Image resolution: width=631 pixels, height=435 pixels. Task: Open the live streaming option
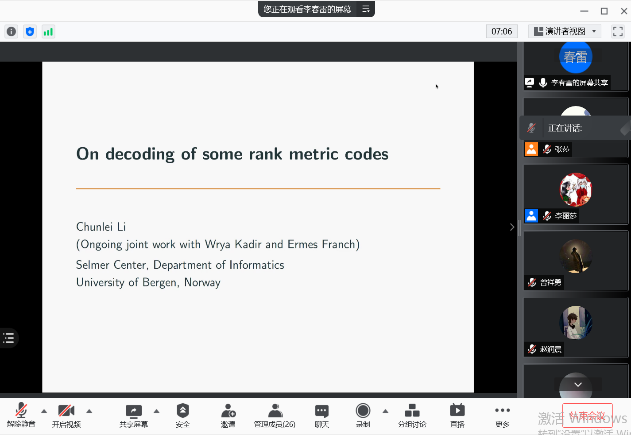click(457, 414)
